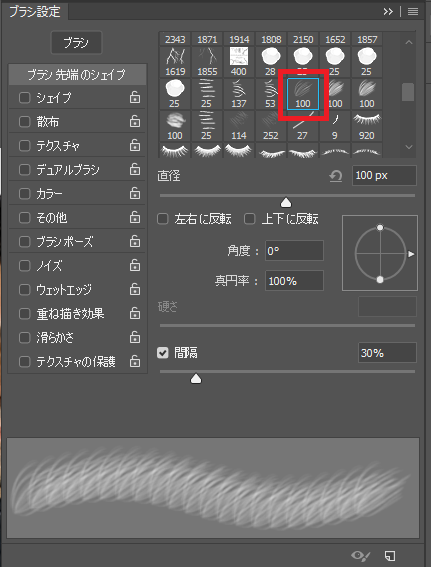Enable the 上下に反転 checkbox
The height and width of the screenshot is (567, 431).
[249, 219]
